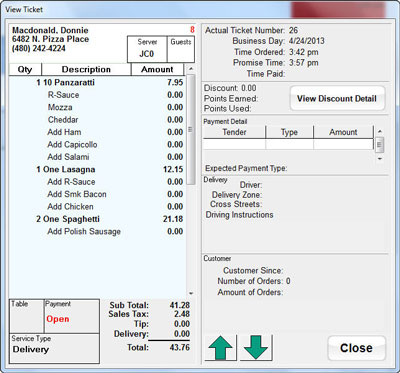The image size is (400, 373).
Task: Click the green down arrow button
Action: (x=256, y=348)
